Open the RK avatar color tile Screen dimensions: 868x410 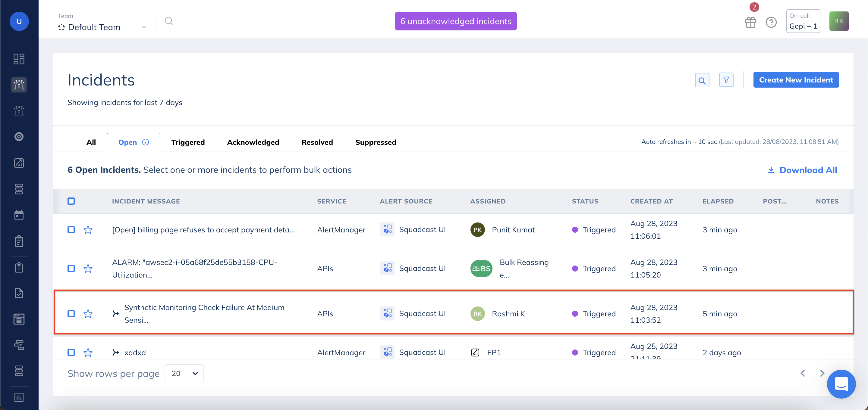[x=839, y=21]
